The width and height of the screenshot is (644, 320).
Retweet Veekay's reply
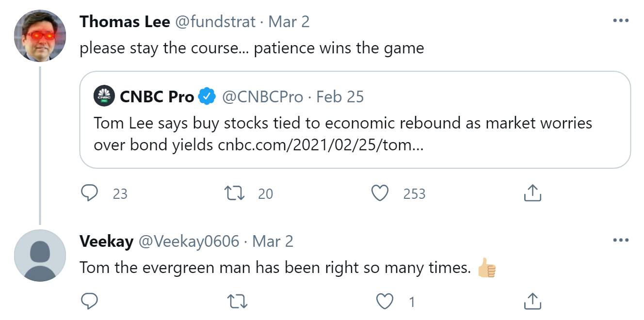238,302
